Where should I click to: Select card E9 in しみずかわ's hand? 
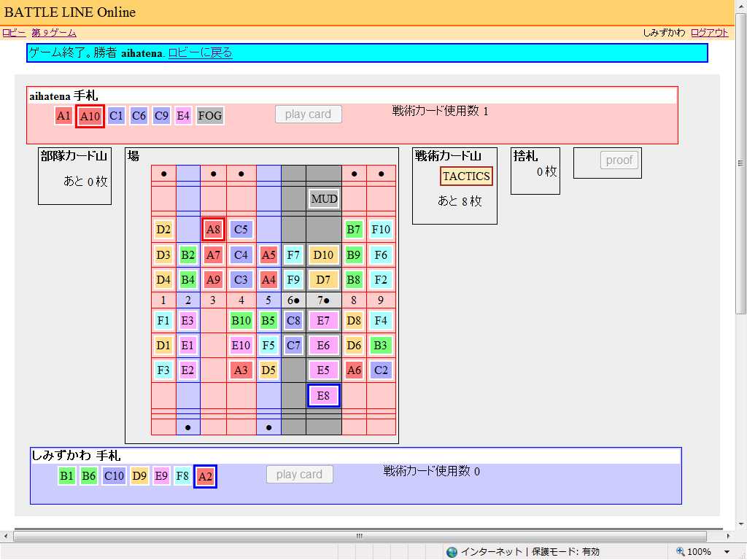[x=161, y=475]
